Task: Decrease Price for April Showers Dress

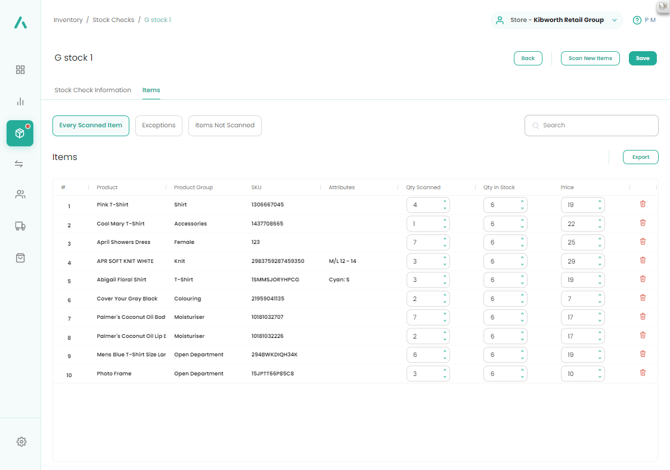Action: (600, 246)
